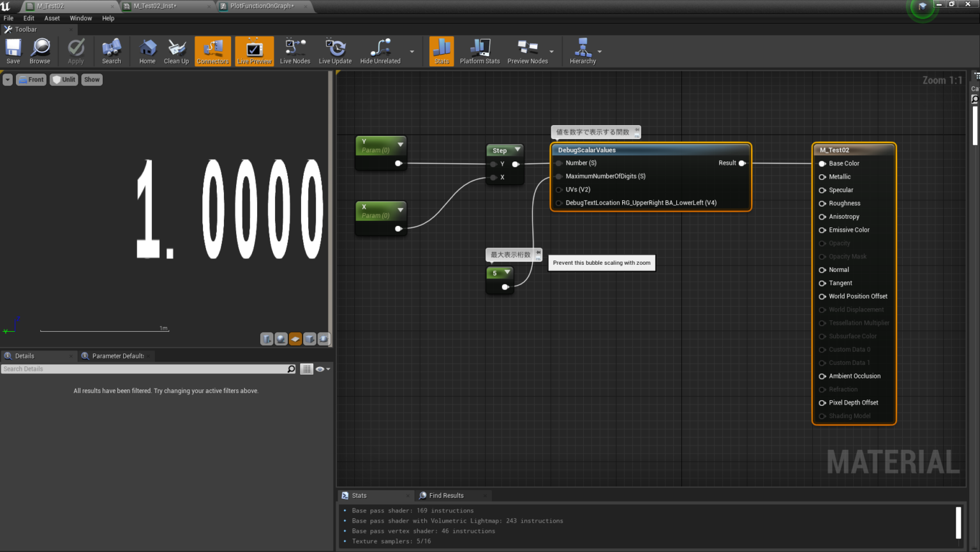Switch preview camera with Front button
The height and width of the screenshot is (552, 980).
click(31, 79)
